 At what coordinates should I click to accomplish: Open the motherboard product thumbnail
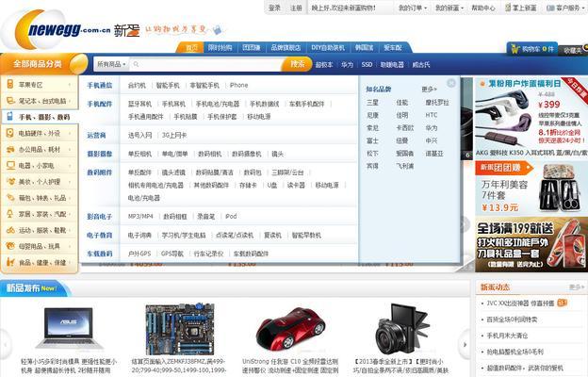(x=180, y=329)
